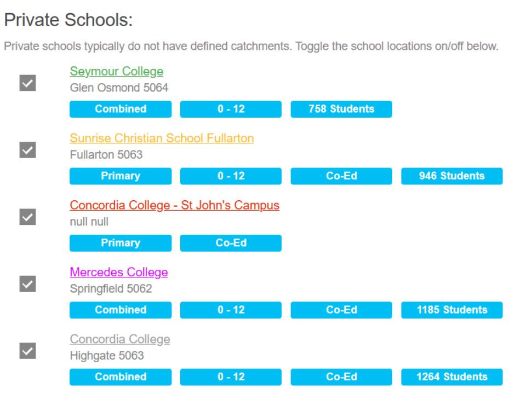Screen dimensions: 532x394
Task: Click the 946 Students badge
Action: click(451, 176)
